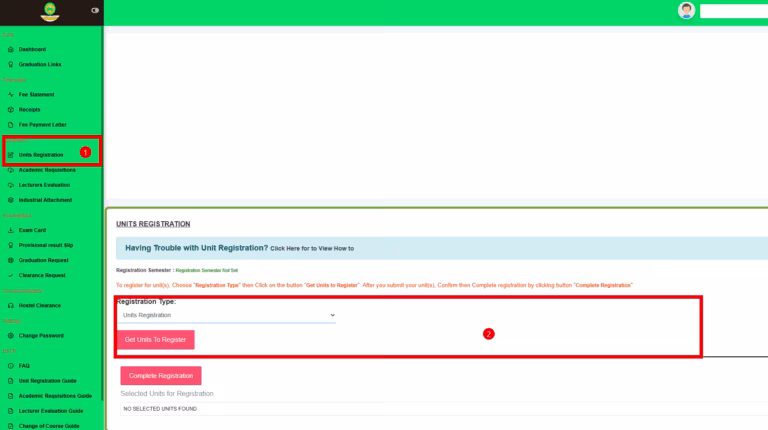Open the user avatar profile icon
Viewport: 768px width, 430px height.
pyautogui.click(x=686, y=10)
